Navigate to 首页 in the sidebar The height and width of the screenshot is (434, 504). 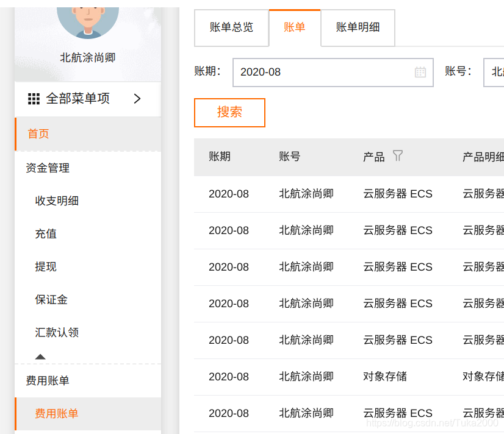click(38, 133)
